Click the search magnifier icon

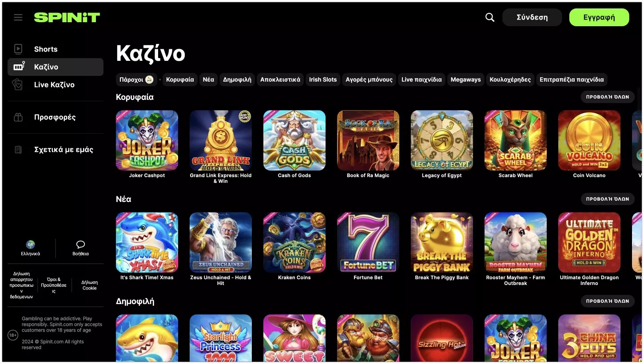(x=490, y=17)
